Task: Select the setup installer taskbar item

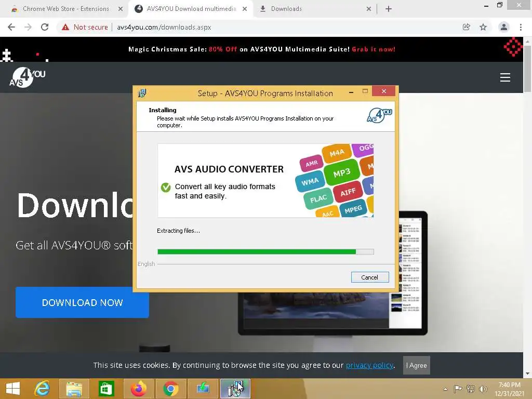Action: pos(235,389)
